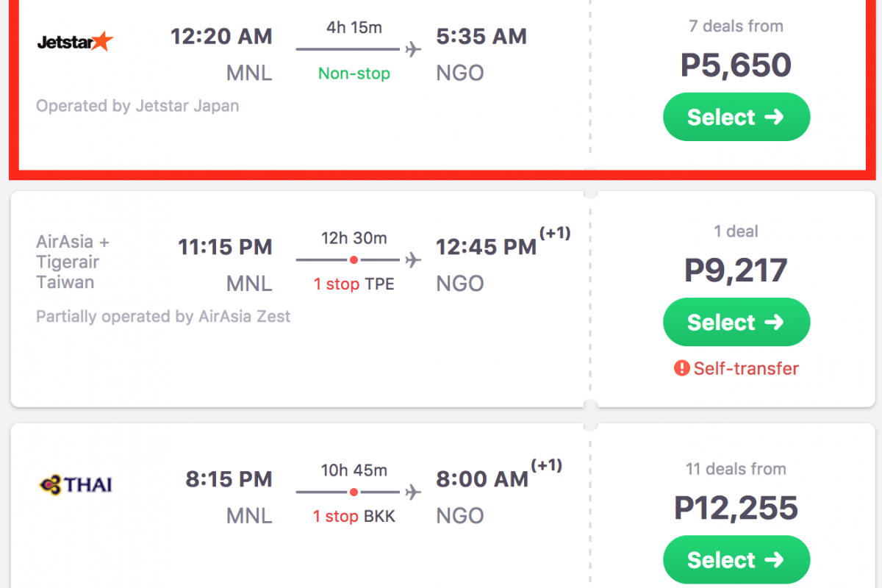Click "Operated by Jetstar Japan" text

pos(137,106)
